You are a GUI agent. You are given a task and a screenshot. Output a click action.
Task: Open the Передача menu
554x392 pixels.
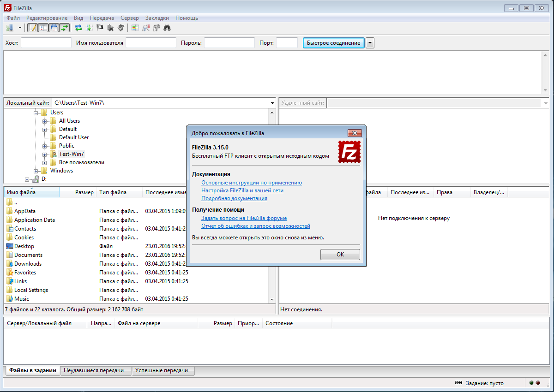pyautogui.click(x=102, y=18)
